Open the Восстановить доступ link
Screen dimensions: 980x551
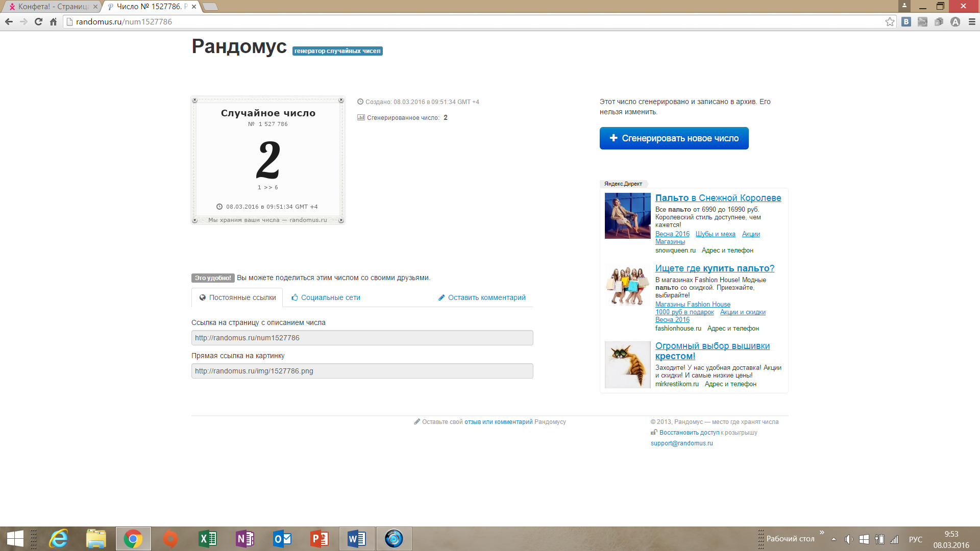coord(689,433)
